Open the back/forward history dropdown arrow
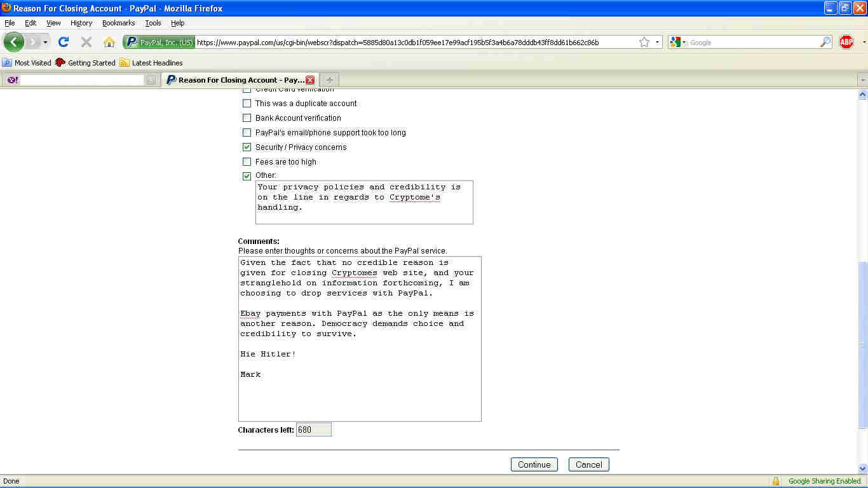Viewport: 868px width, 488px height. [45, 43]
